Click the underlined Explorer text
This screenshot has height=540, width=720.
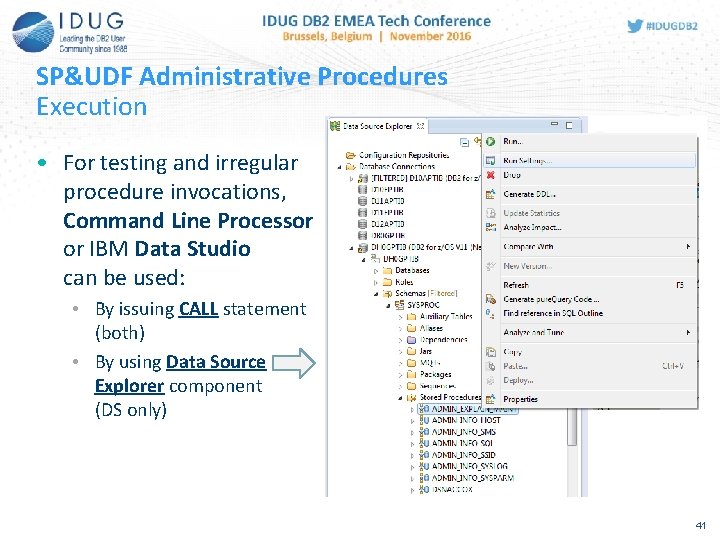(129, 386)
